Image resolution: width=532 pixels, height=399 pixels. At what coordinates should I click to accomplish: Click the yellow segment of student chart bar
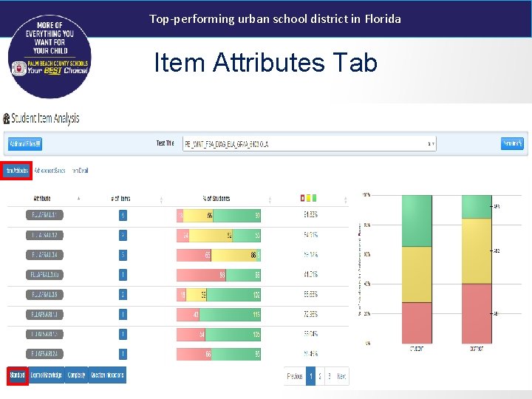point(417,274)
